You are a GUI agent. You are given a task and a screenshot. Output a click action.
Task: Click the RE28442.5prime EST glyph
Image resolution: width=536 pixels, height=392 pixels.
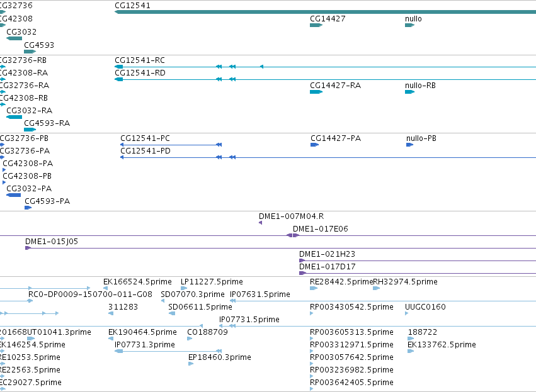tap(314, 288)
